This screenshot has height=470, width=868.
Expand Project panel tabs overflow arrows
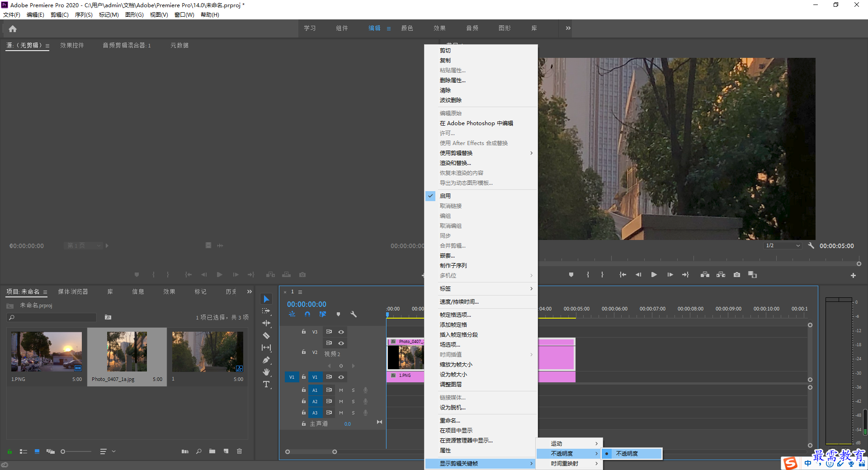249,291
